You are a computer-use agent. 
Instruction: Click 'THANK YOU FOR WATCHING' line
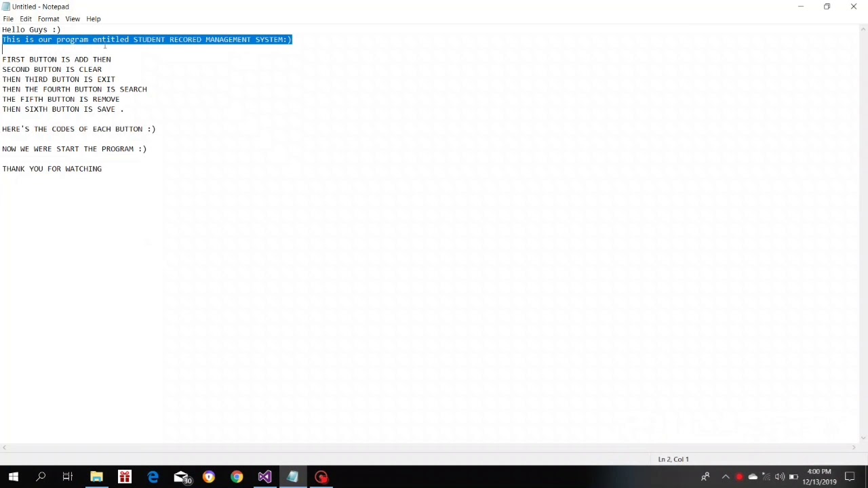(x=52, y=169)
